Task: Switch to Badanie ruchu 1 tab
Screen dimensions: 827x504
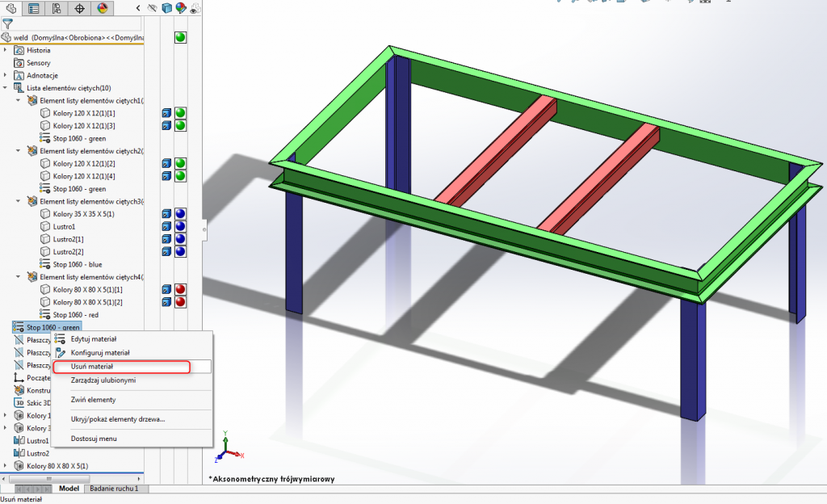Action: click(113, 489)
